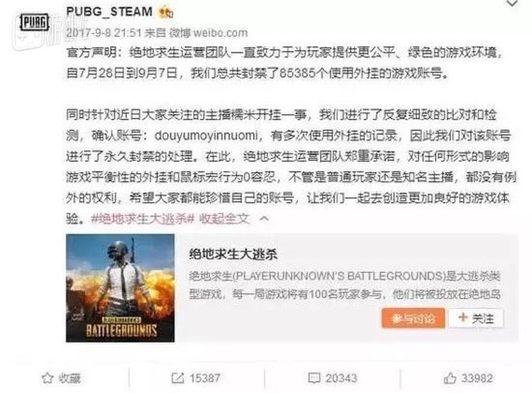Click the 收藏 label
Screen dimensions: 532x393
(70, 378)
